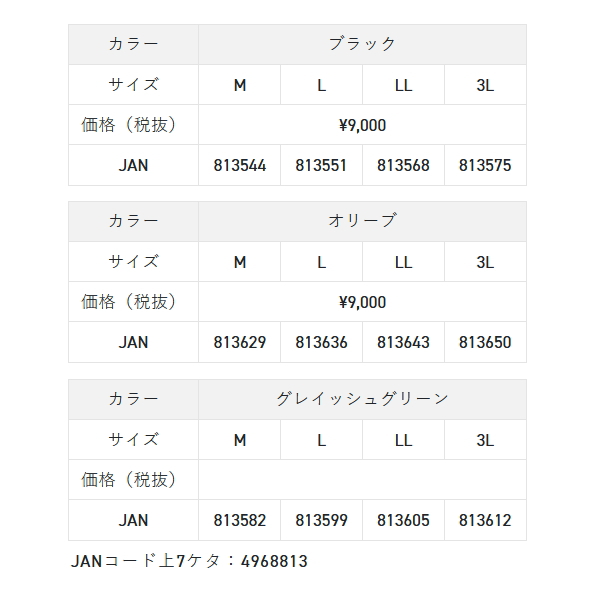The height and width of the screenshot is (600, 600).
Task: Click the ブラック color header cell
Action: point(362,44)
